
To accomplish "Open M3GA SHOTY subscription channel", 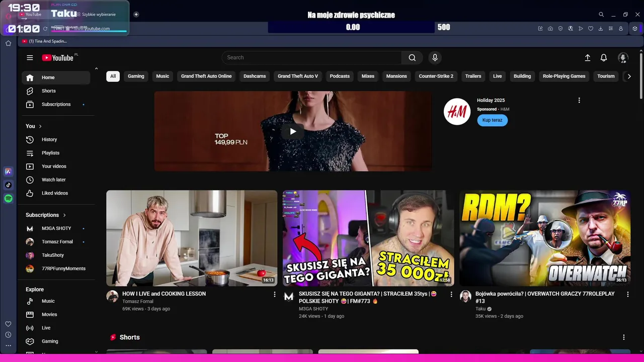I will pyautogui.click(x=56, y=228).
